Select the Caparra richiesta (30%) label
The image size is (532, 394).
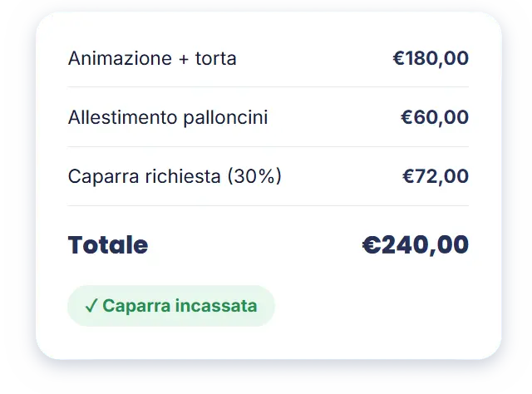click(x=175, y=176)
